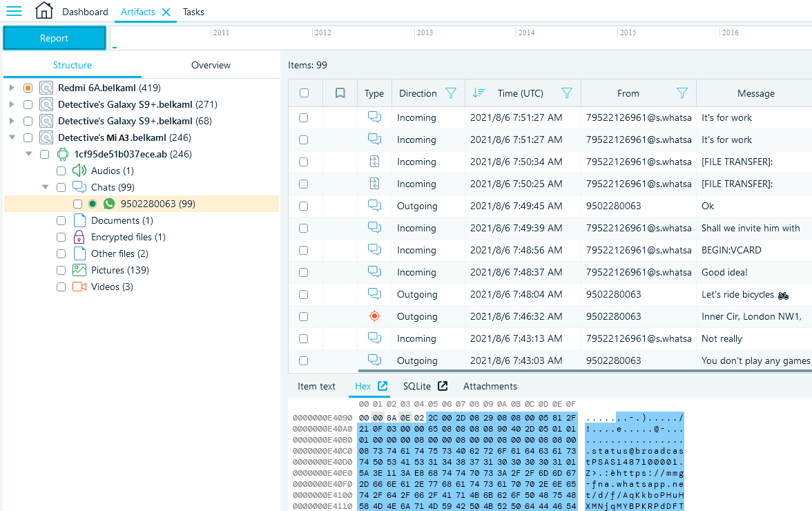Click the Documents file icon
812x511 pixels.
79,220
